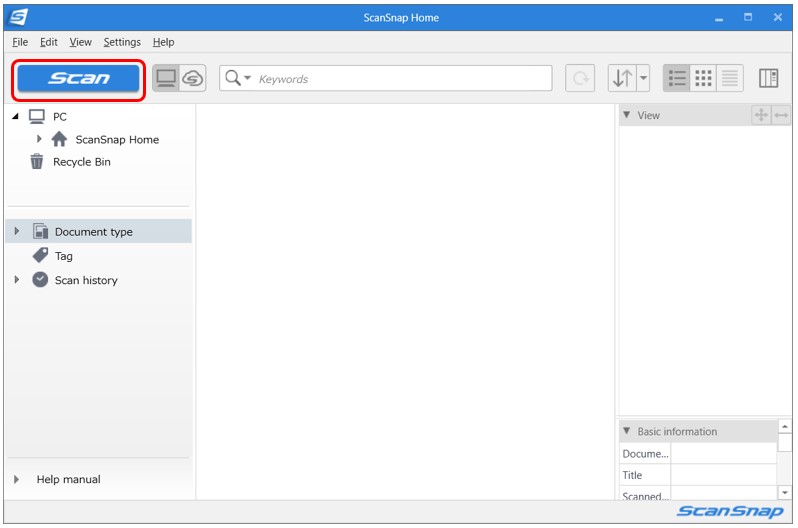Open the View menu
This screenshot has width=798, height=528.
point(80,42)
